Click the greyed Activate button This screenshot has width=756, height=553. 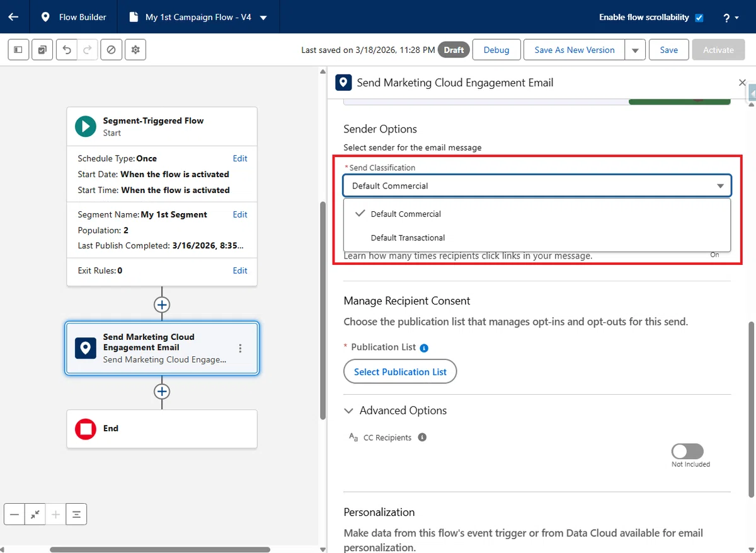[719, 50]
